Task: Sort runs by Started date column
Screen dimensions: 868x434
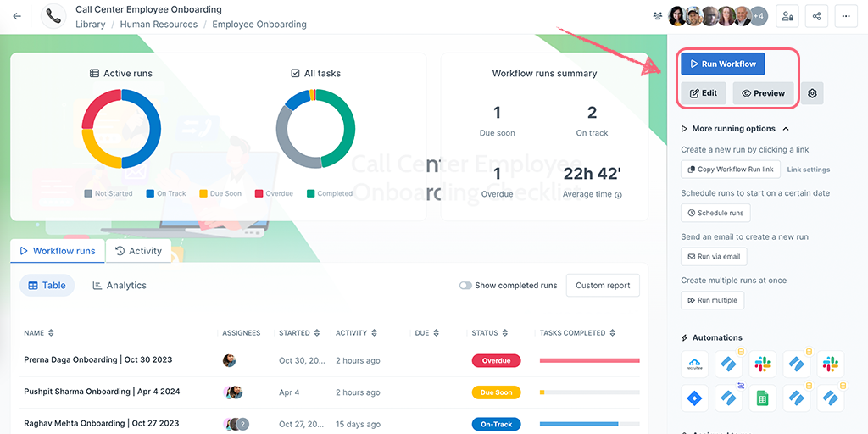Action: tap(317, 333)
